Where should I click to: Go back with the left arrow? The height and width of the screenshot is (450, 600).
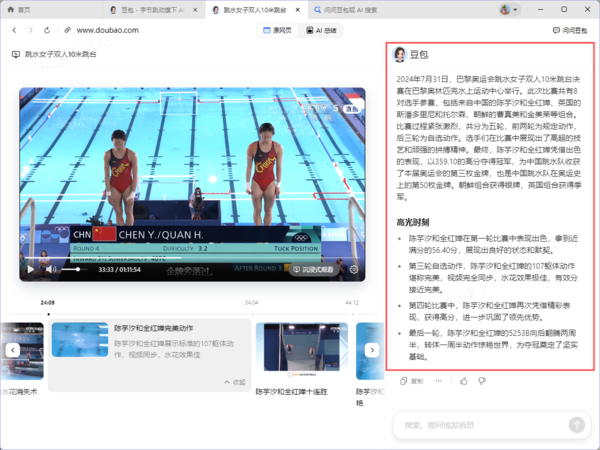point(14,30)
